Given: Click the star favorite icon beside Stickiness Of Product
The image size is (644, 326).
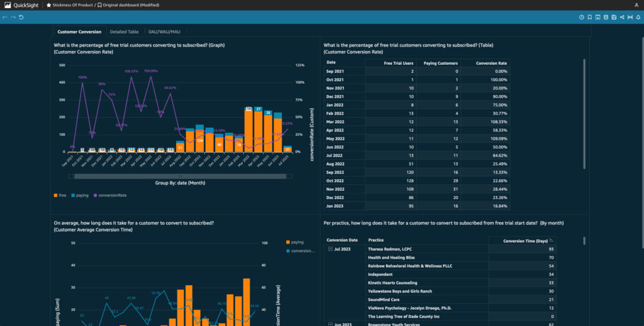Looking at the screenshot, I should (49, 5).
